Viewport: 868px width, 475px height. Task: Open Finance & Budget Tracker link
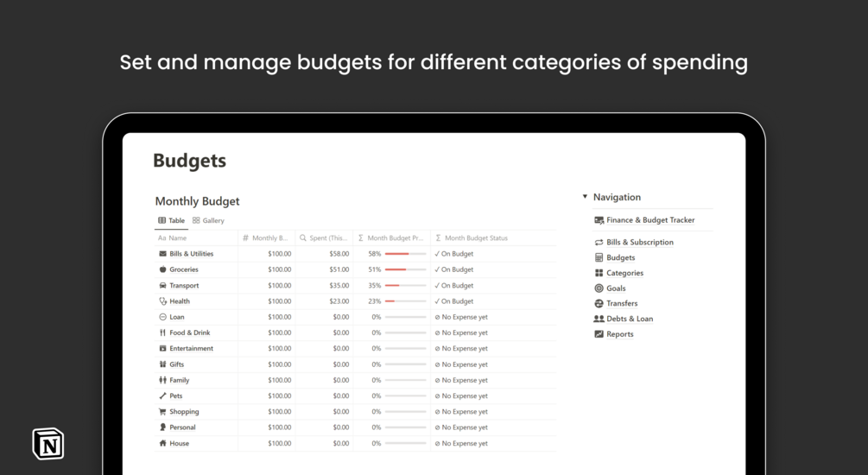649,220
